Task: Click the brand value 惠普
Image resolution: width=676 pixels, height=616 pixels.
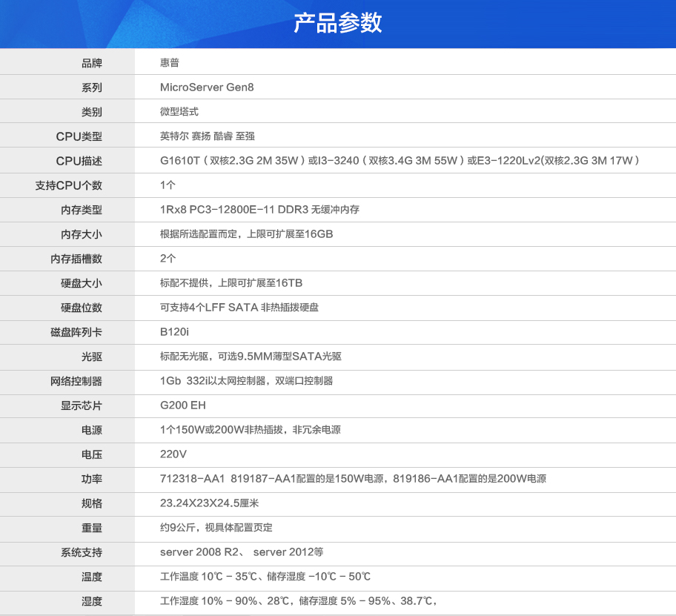Action: point(170,62)
